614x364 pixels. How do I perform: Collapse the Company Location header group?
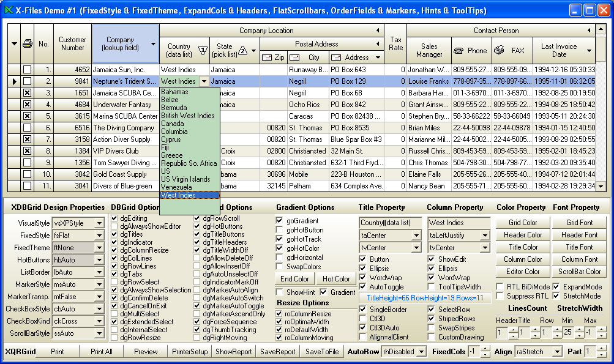pos(378,31)
